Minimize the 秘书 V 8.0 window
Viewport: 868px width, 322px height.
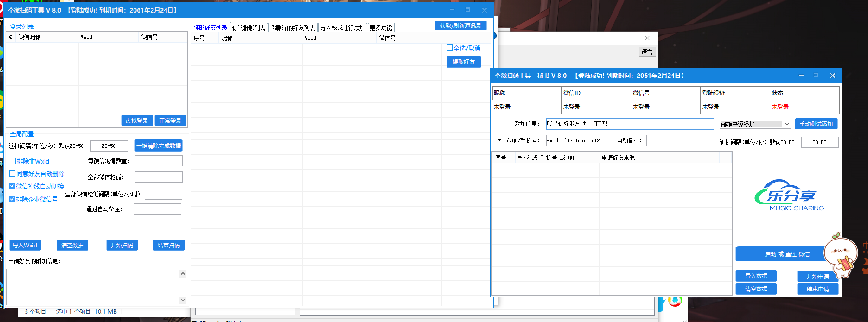click(x=801, y=75)
